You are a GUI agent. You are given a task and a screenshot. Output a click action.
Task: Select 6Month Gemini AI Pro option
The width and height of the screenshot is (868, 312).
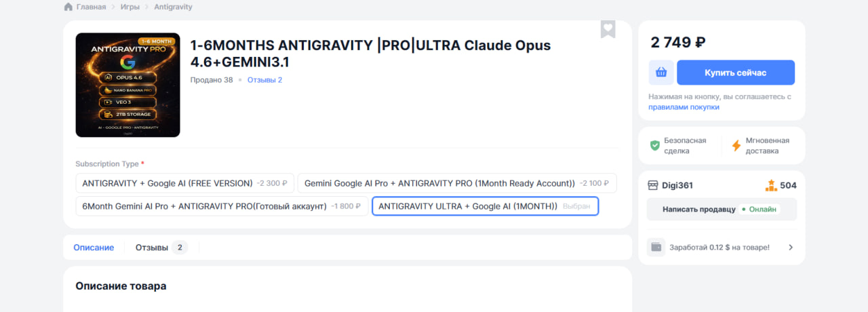pos(221,206)
